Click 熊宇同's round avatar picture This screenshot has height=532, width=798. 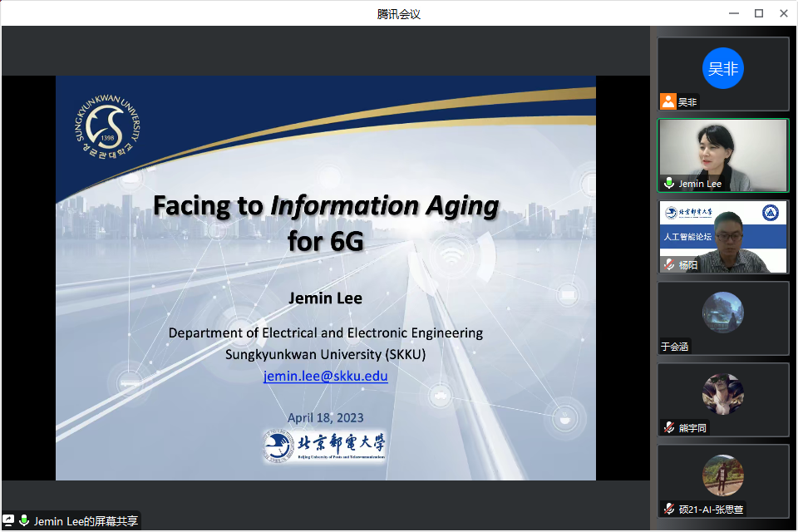pyautogui.click(x=722, y=394)
